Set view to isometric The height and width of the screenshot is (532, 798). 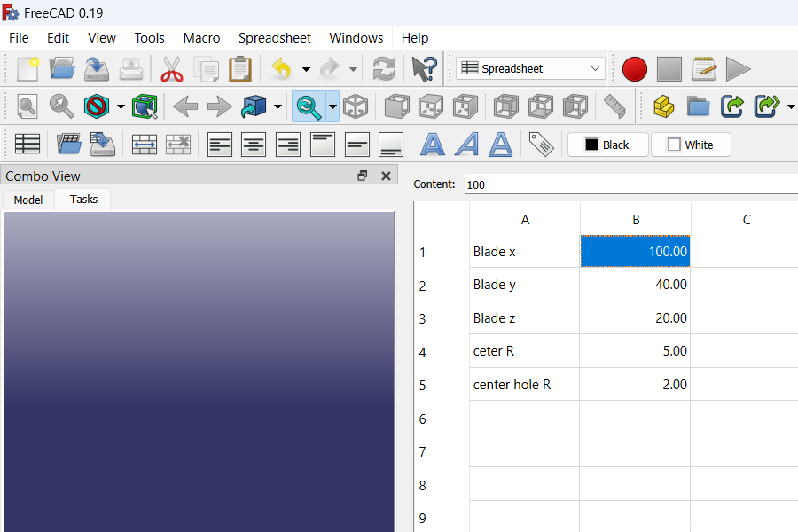point(356,106)
